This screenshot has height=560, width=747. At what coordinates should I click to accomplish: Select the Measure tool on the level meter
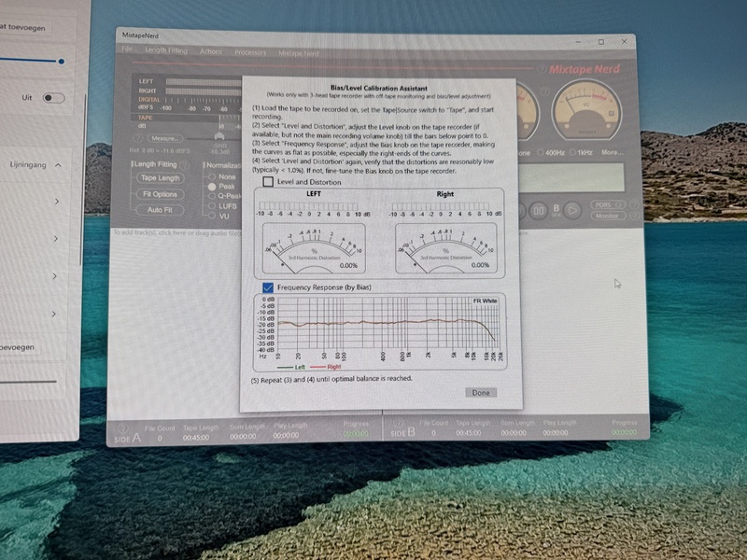(x=164, y=138)
